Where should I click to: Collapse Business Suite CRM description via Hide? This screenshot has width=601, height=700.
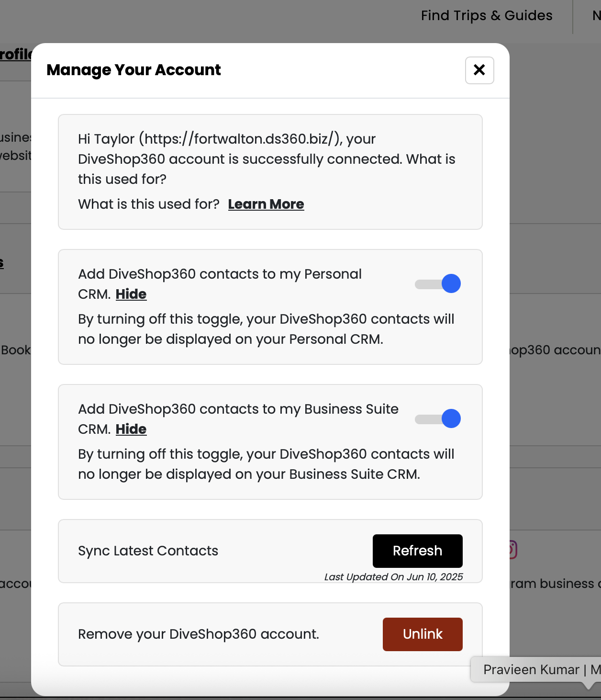(x=131, y=429)
